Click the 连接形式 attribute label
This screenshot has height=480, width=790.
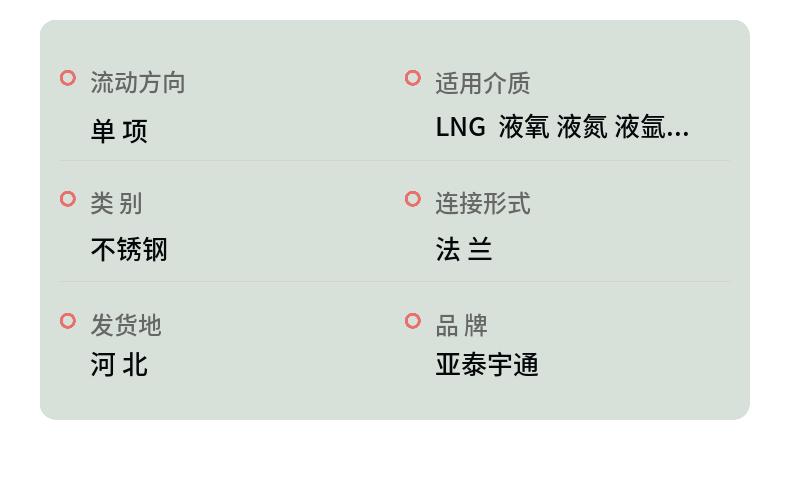click(482, 203)
